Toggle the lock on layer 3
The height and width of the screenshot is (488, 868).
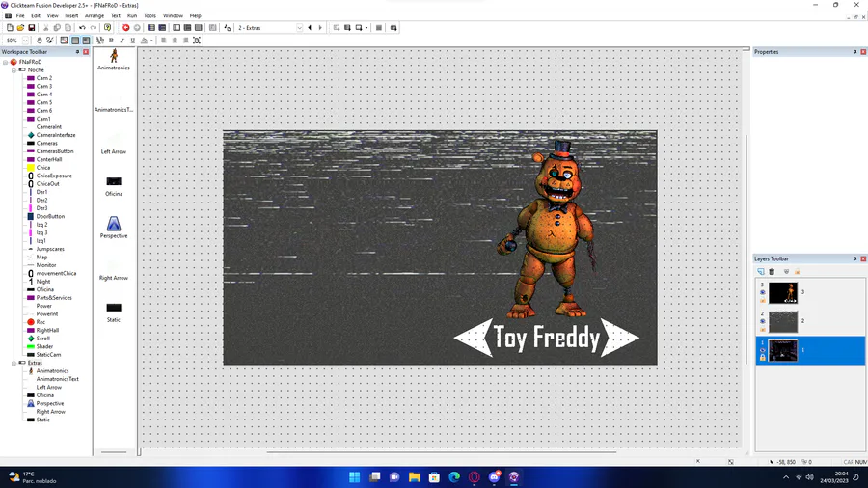tap(762, 300)
